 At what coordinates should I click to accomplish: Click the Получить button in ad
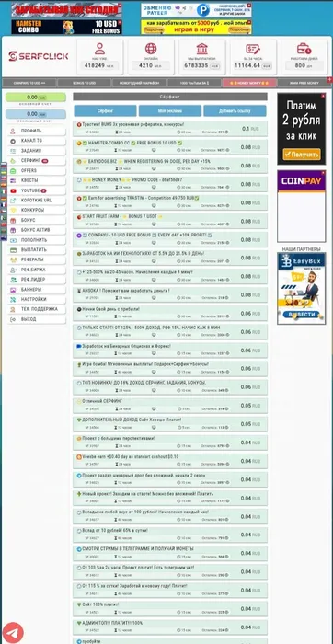coord(302,155)
